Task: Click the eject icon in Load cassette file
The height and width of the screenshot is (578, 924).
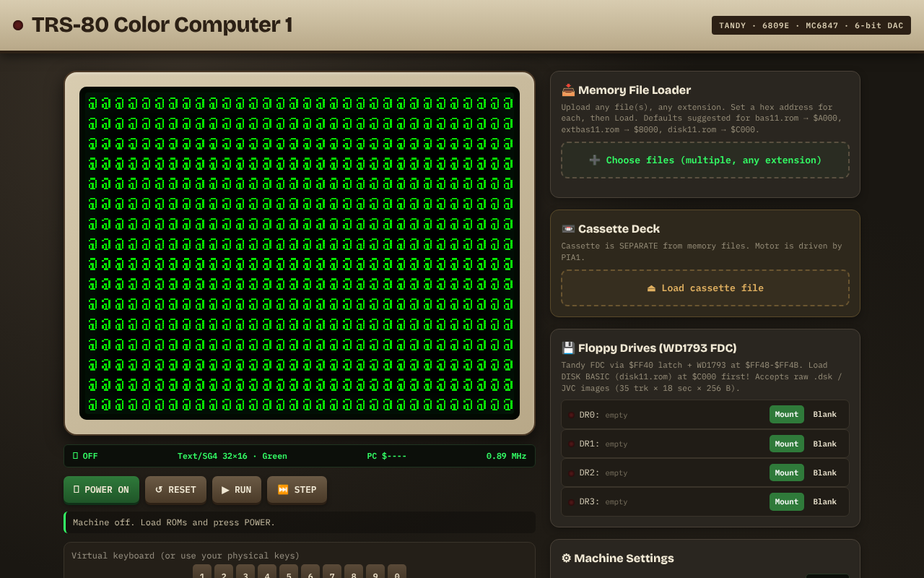Action: pos(651,288)
